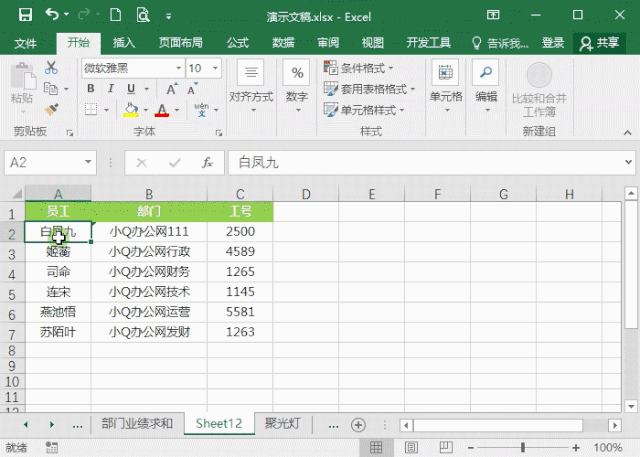Open ribbon display options icon
The image size is (640, 457).
pos(493,15)
